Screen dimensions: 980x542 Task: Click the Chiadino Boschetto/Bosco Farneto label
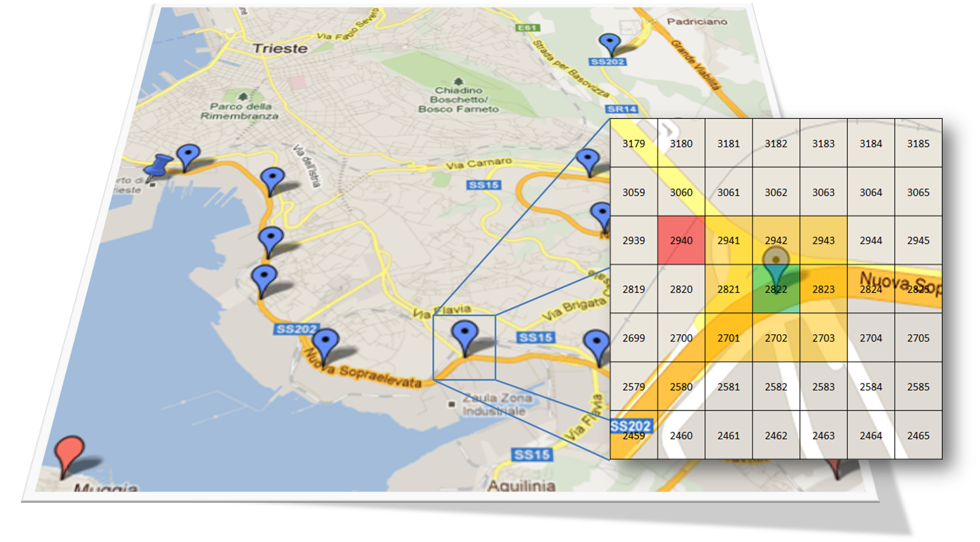(x=458, y=100)
